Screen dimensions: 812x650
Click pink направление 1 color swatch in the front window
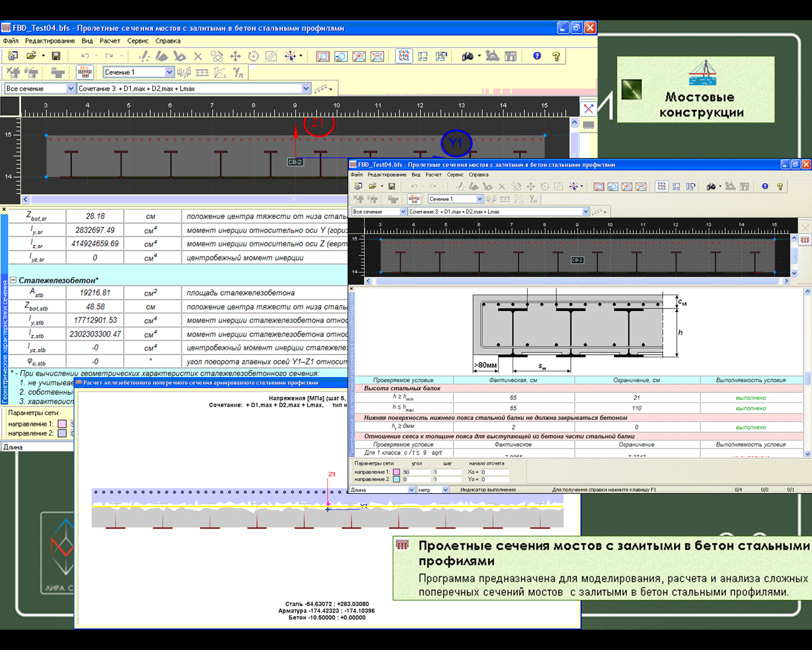(396, 472)
